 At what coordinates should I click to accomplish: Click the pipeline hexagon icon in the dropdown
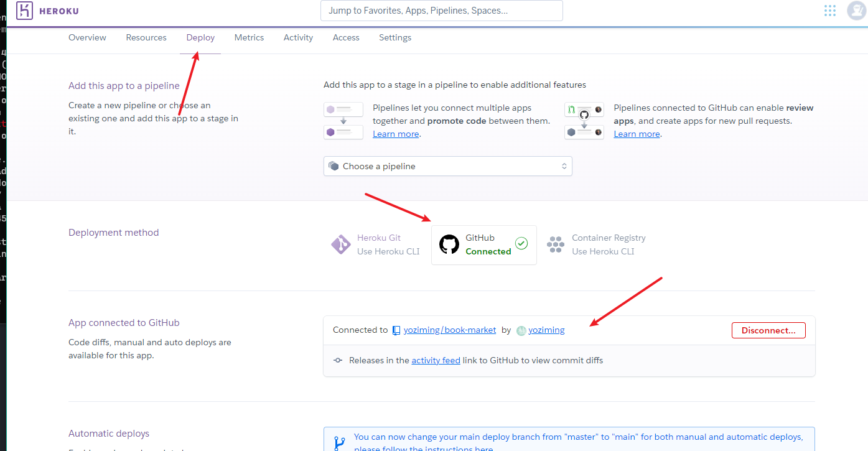[x=334, y=166]
